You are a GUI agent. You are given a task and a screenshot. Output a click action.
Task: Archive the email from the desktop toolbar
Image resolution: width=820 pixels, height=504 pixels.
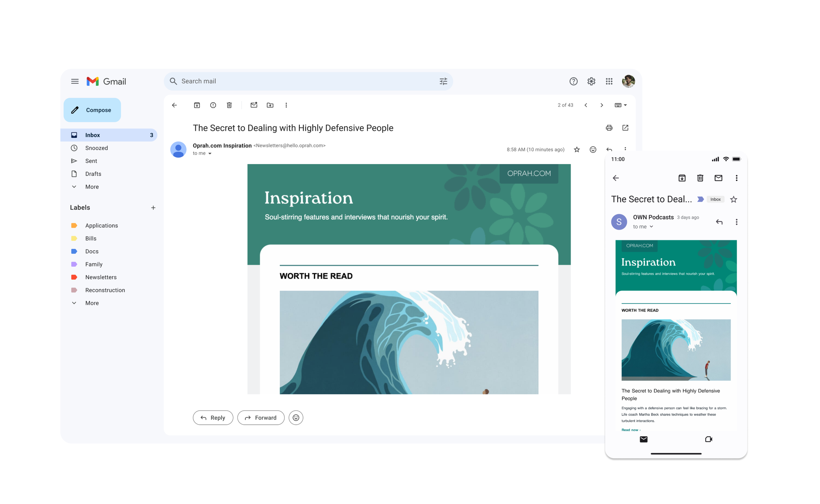pyautogui.click(x=197, y=105)
